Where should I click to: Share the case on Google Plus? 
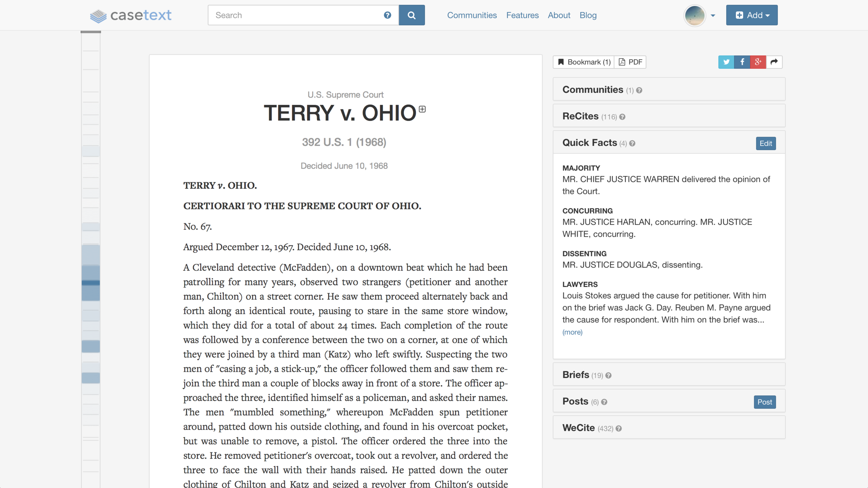(758, 62)
